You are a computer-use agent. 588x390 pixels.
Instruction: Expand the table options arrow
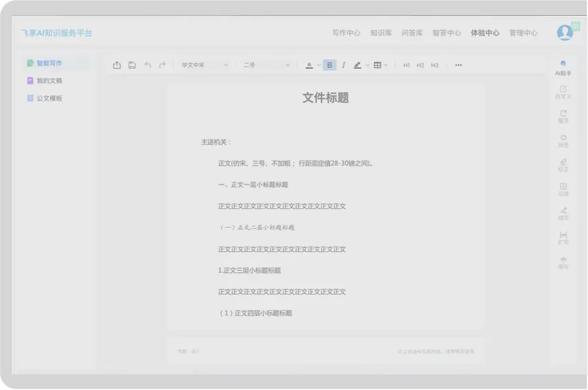pos(386,65)
